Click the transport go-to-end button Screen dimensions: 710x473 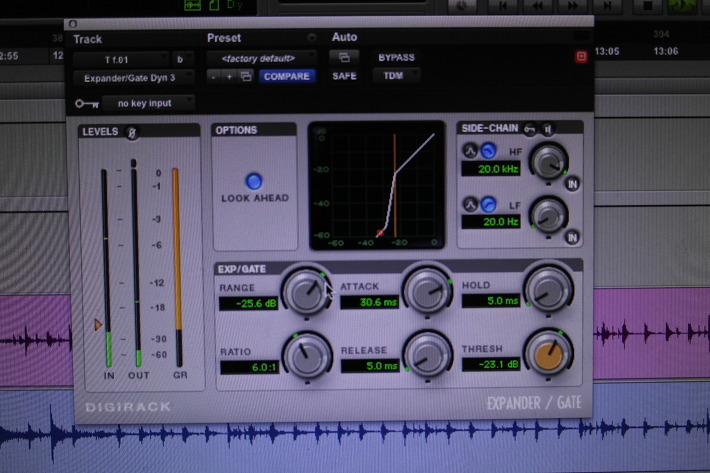607,6
